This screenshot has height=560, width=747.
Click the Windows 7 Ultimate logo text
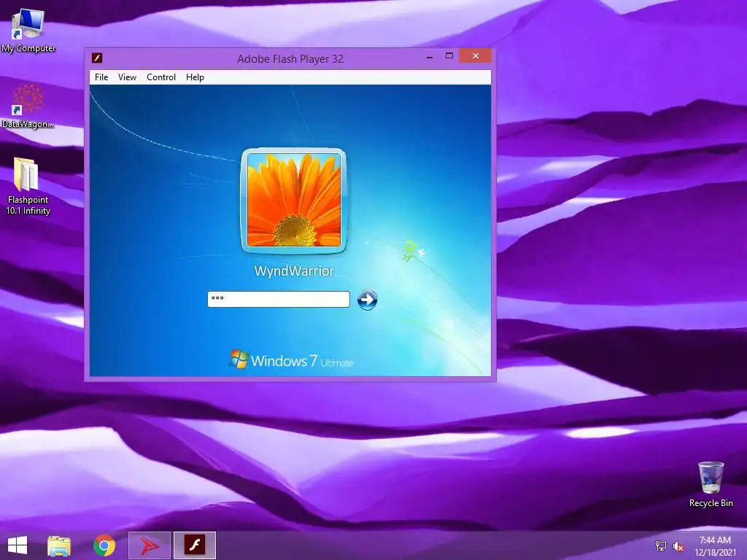291,360
